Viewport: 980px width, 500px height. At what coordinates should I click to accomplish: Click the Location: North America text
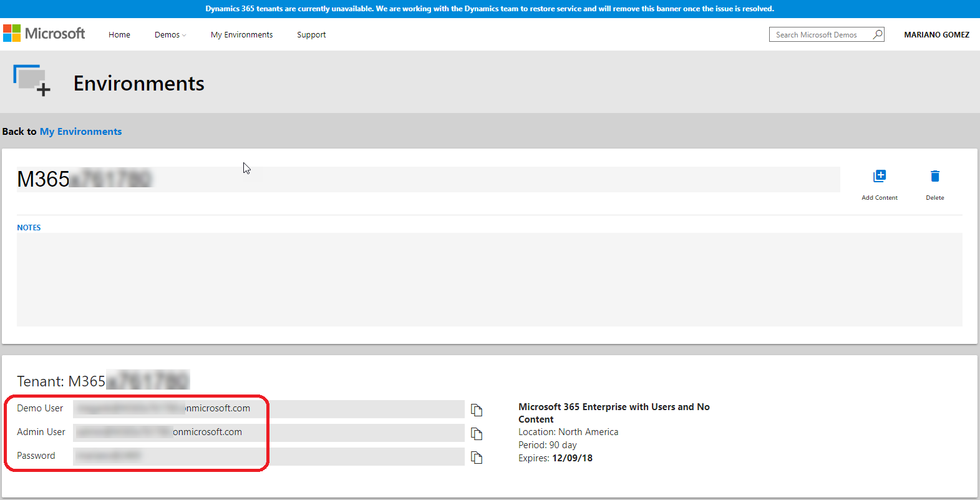pos(568,432)
